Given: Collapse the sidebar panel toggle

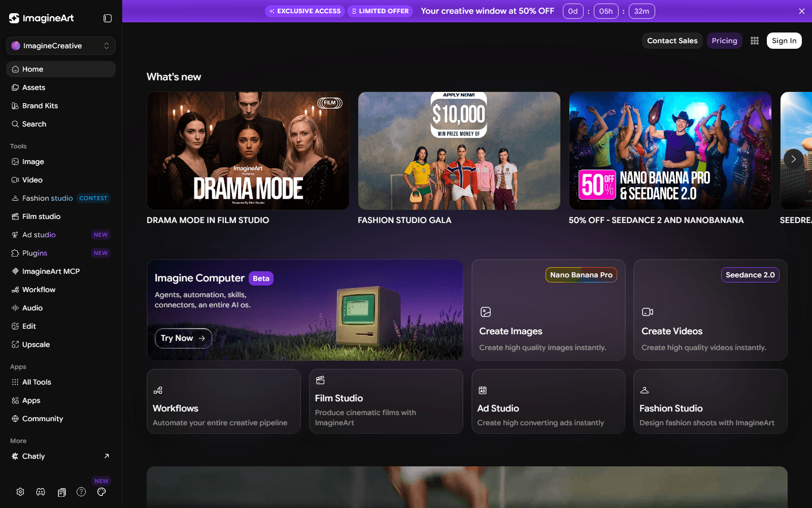Looking at the screenshot, I should (x=108, y=18).
